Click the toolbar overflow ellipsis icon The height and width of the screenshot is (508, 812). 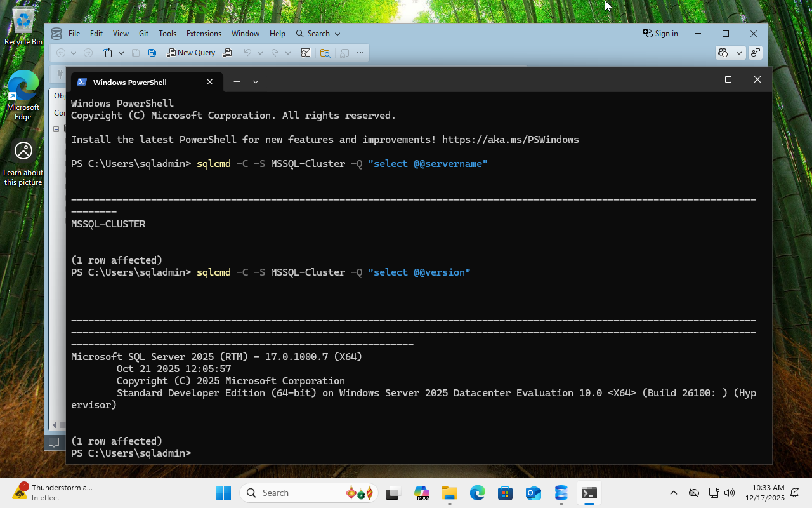360,53
